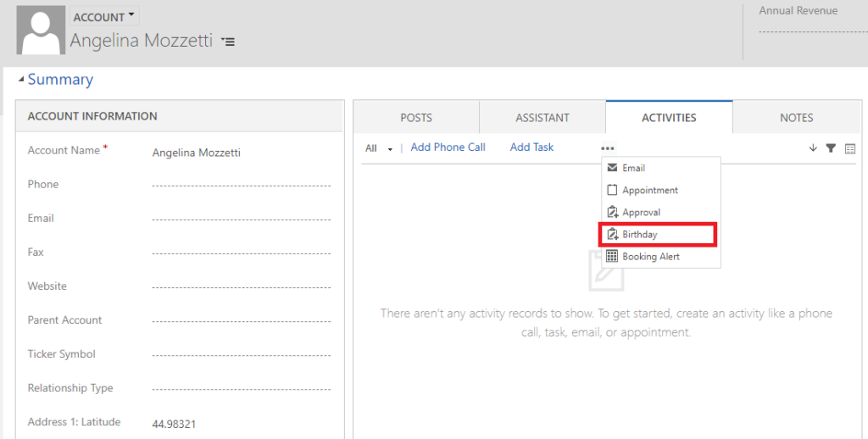The width and height of the screenshot is (868, 439).
Task: Switch to the Notes tab
Action: pyautogui.click(x=796, y=118)
